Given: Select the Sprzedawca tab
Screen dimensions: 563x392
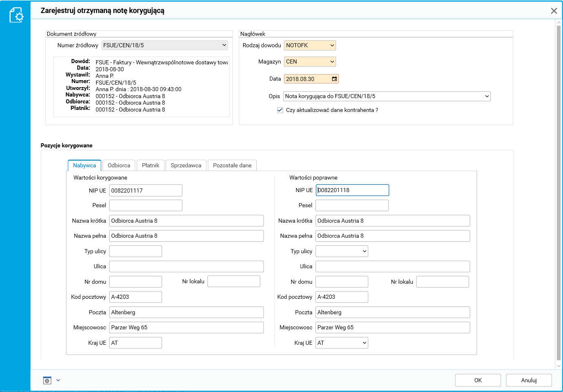Looking at the screenshot, I should pos(186,165).
